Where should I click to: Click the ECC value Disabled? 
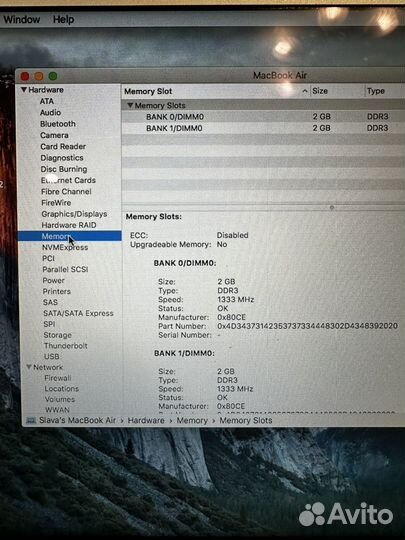tap(232, 235)
